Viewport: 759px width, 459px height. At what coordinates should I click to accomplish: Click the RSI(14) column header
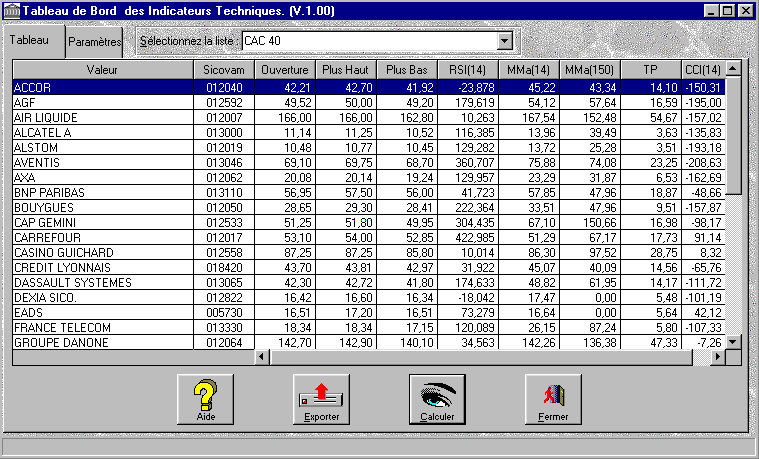(x=468, y=70)
